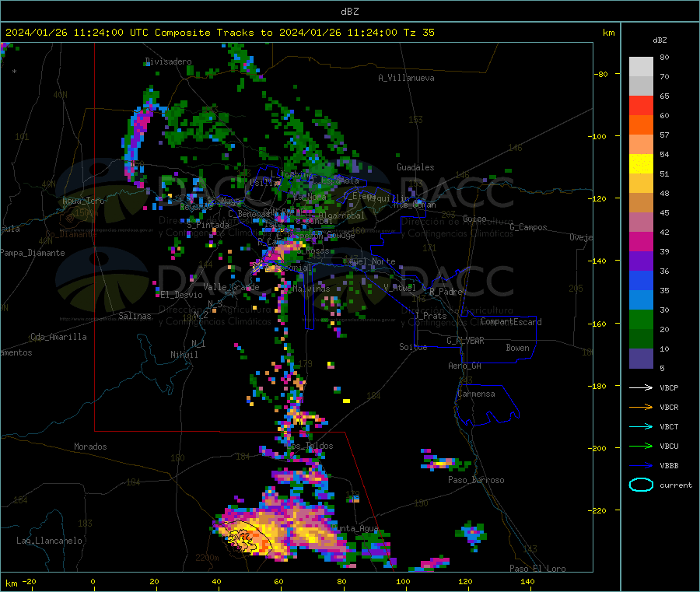Click the 'A_Villanueva' map label
700x592 pixels.
406,78
